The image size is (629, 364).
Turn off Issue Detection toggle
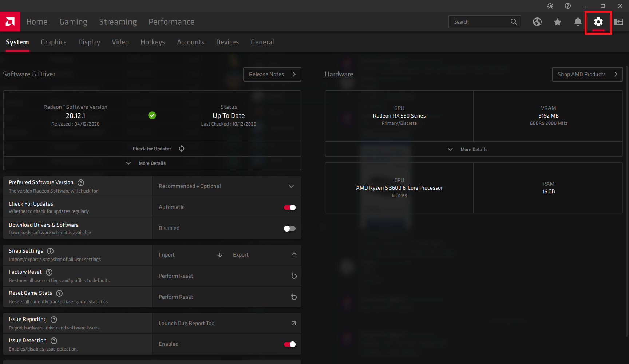pos(290,344)
